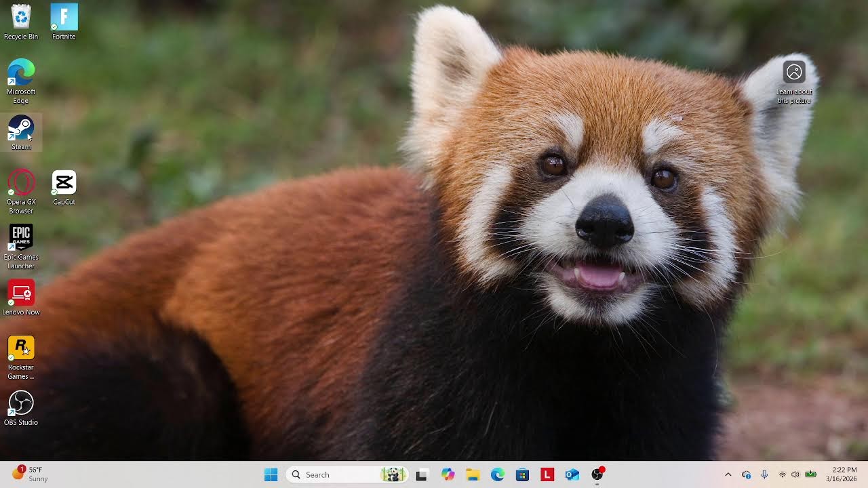Open the clock showing 2:22 PM

pos(842,474)
